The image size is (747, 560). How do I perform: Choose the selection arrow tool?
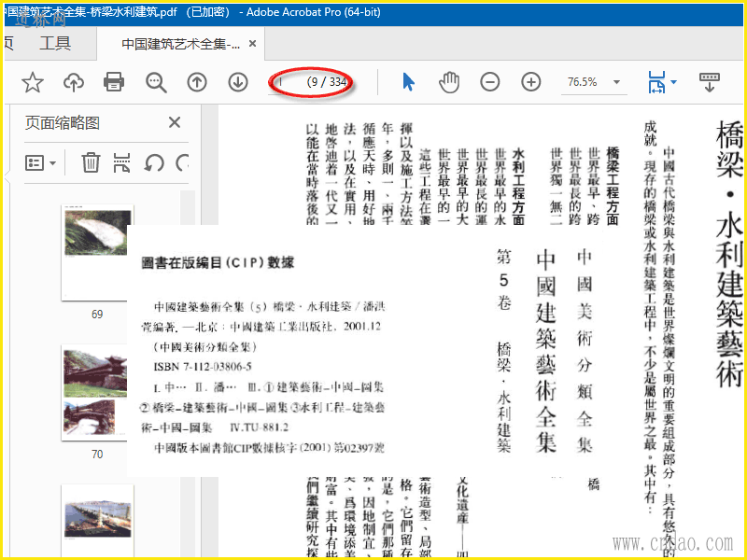(x=408, y=82)
